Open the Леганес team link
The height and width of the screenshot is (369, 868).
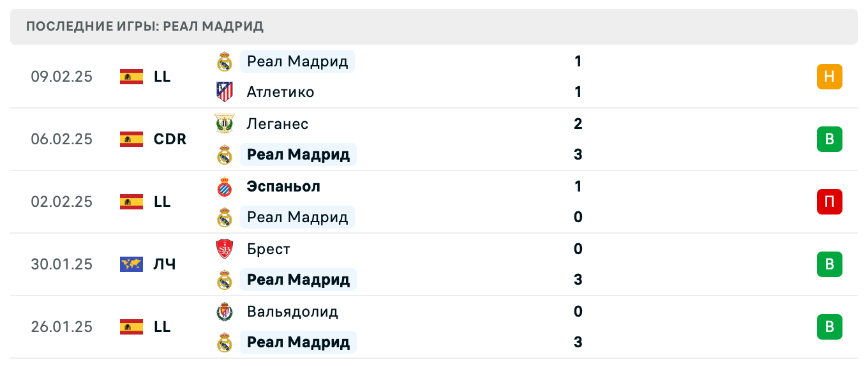coord(278,124)
